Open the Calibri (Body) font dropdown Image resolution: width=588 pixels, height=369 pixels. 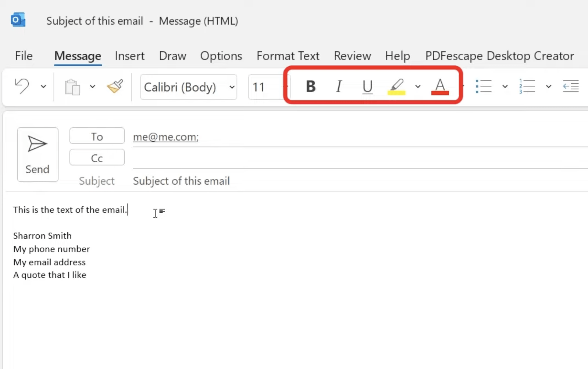click(x=189, y=87)
